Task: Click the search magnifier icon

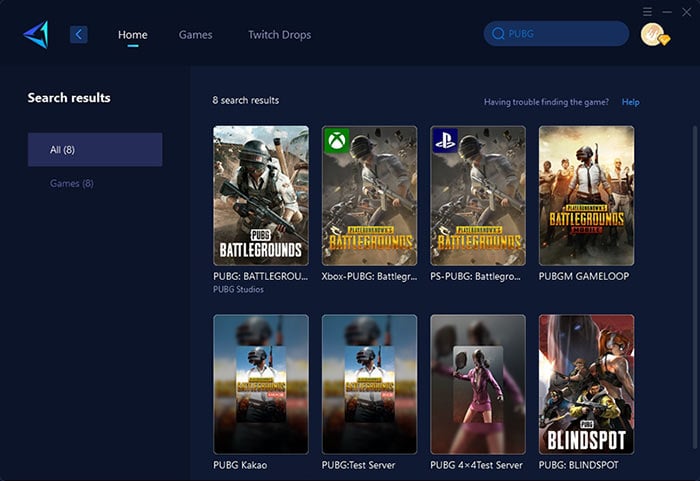Action: click(498, 33)
